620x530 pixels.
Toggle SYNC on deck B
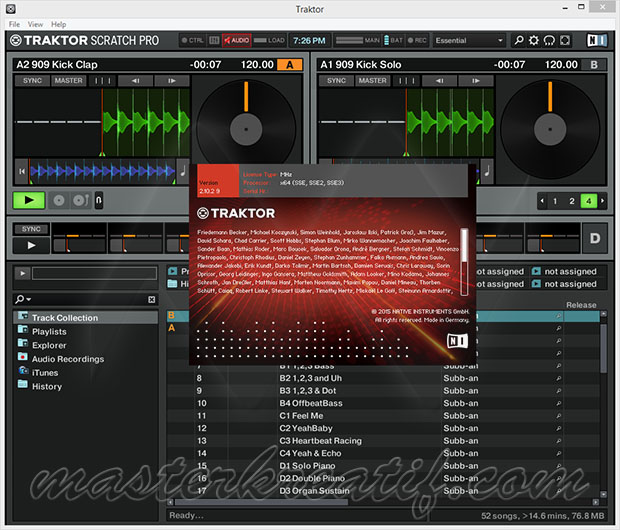(x=336, y=81)
